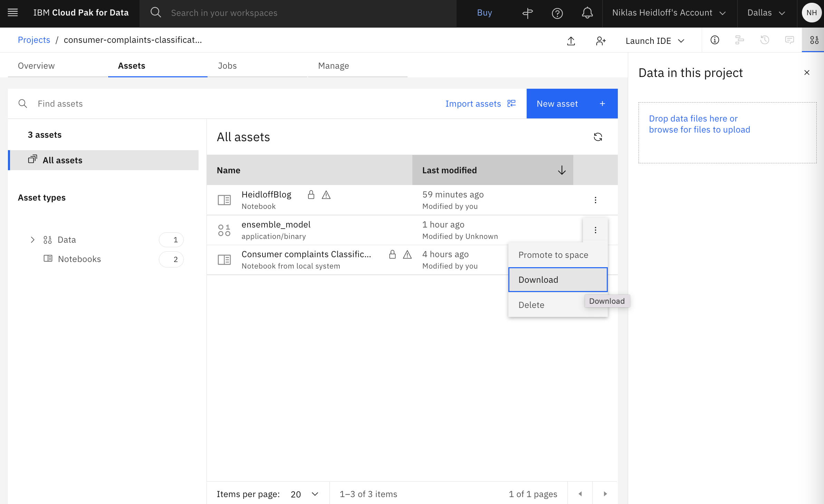Open the hamburger navigation menu
824x504 pixels.
tap(12, 12)
